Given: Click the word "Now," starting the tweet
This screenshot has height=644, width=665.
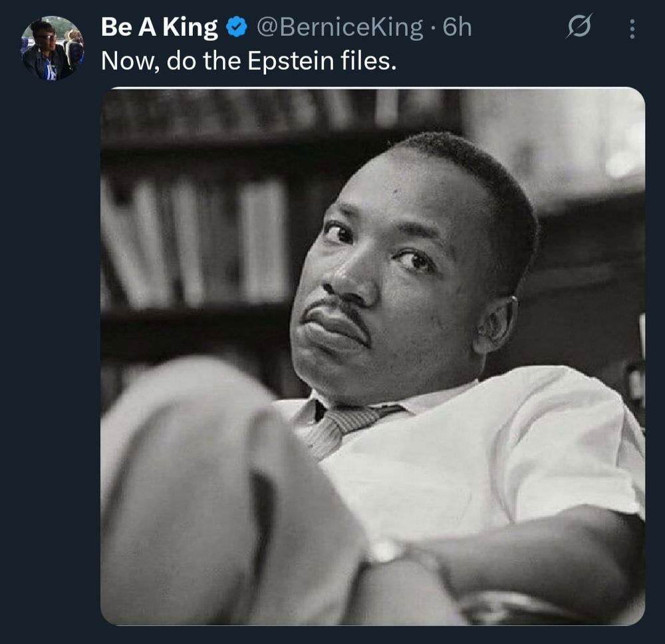Looking at the screenshot, I should click(130, 61).
